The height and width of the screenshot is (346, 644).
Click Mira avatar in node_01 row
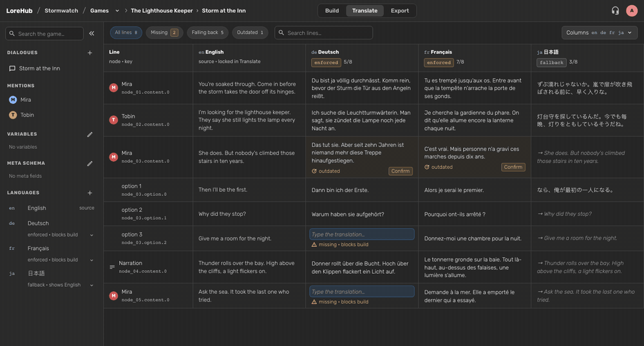pos(113,88)
